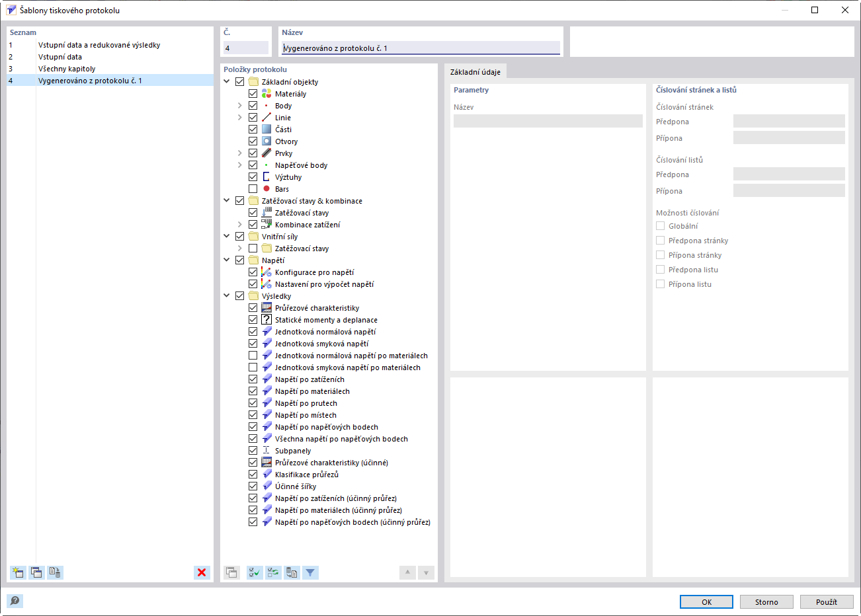The width and height of the screenshot is (861, 616).
Task: Select 'Nastavení pro výpočet napětí' item
Action: click(324, 284)
